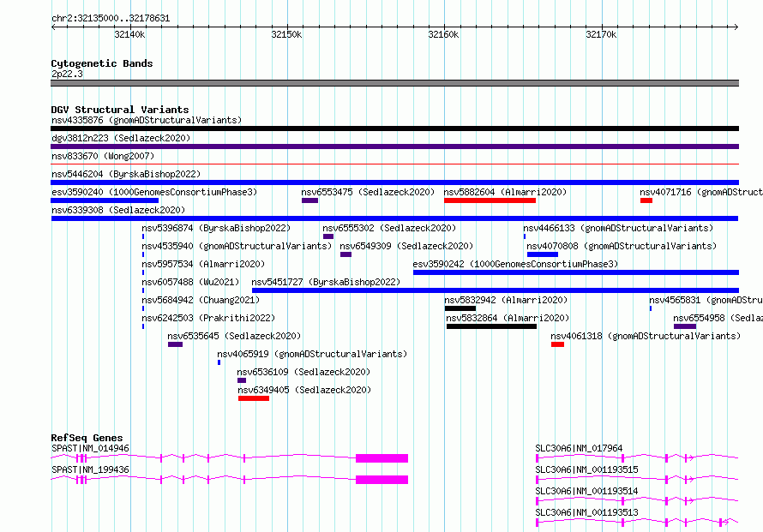The height and width of the screenshot is (532, 763).
Task: Select the red nsv4071716 variant bar
Action: click(x=646, y=200)
